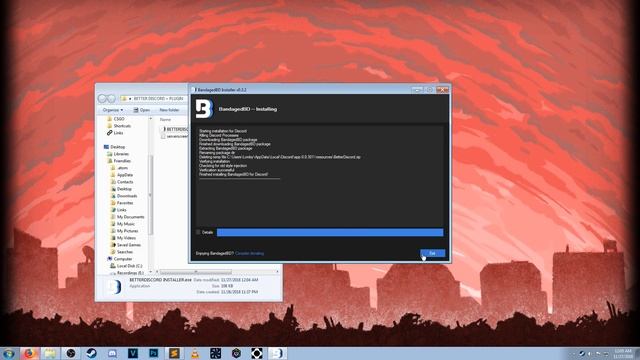Click the Name column header in Explorer
Screen dimensions: 640x360
tap(165, 120)
